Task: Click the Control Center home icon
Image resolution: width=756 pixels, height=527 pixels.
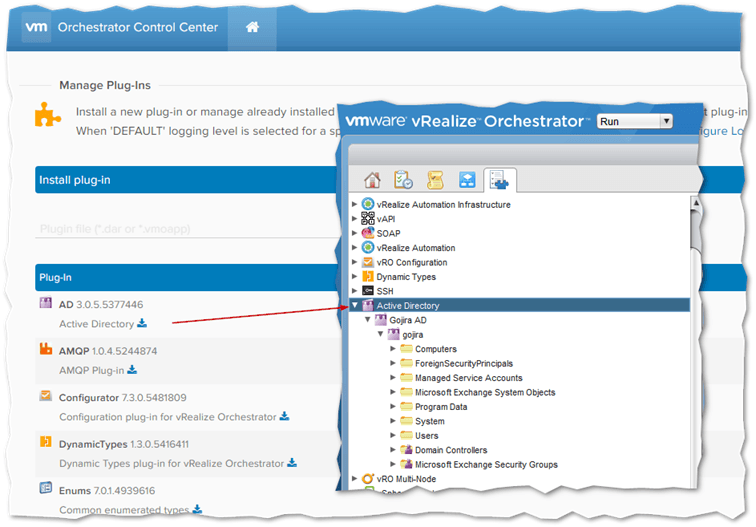Action: 252,27
